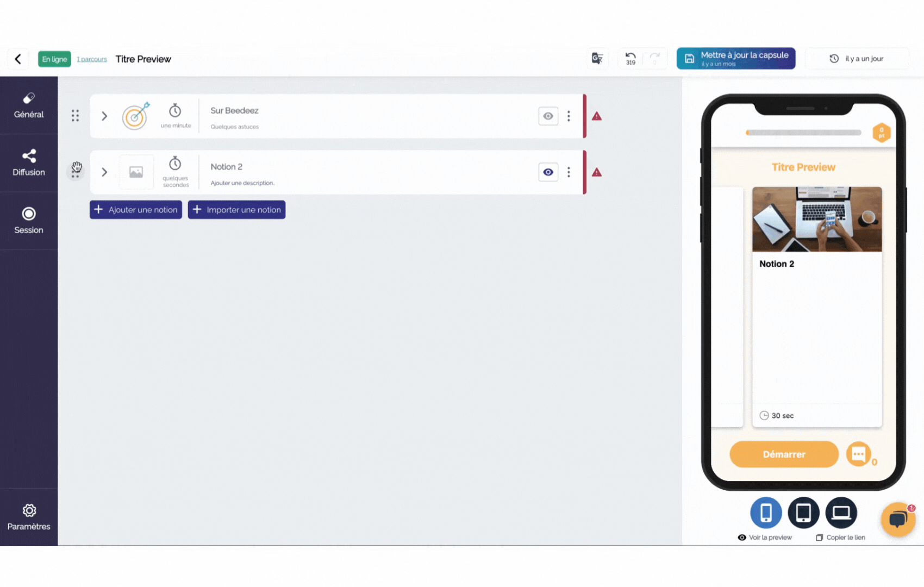
Task: Click the back arrow icon
Action: 18,59
